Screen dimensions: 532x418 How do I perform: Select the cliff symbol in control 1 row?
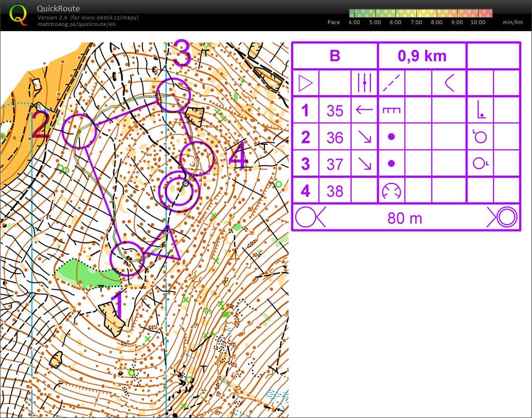point(391,110)
